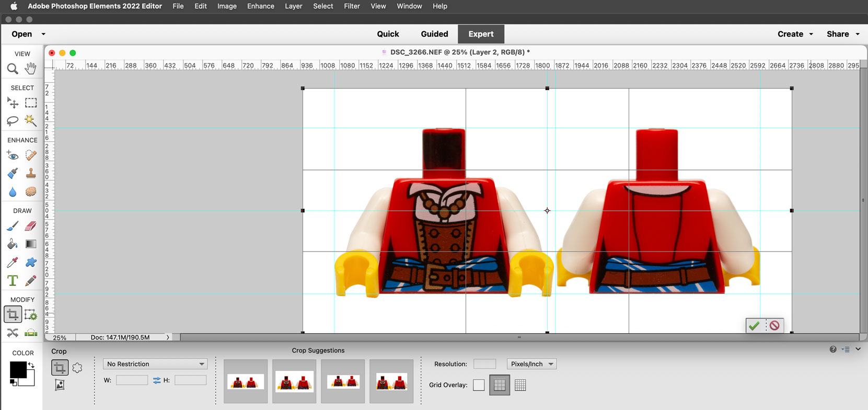
Task: Set grid overlay to None
Action: pyautogui.click(x=479, y=385)
